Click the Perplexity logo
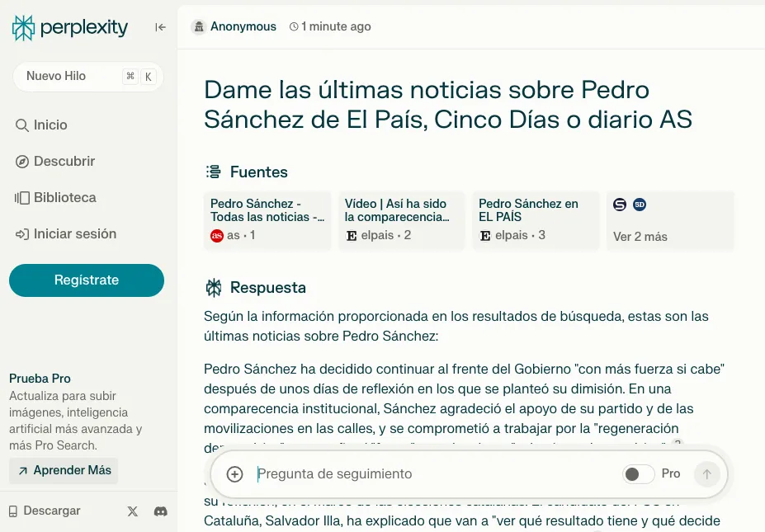 point(70,27)
